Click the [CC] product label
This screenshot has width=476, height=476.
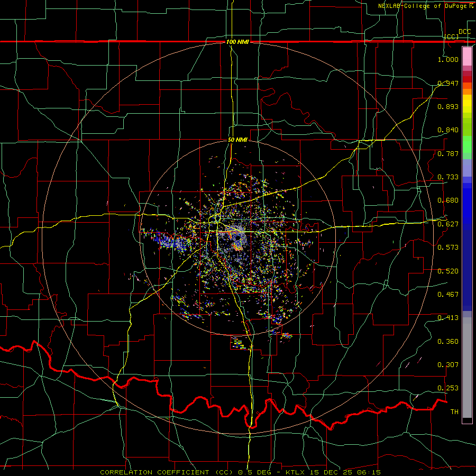point(452,36)
